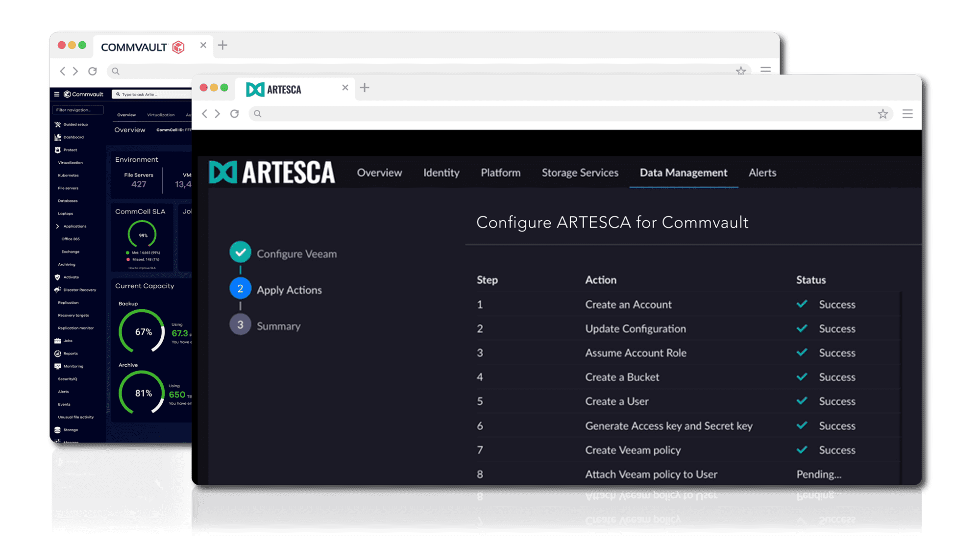Click the forward arrow in ARTESCA browser
The width and height of the screenshot is (980, 547).
coord(218,114)
